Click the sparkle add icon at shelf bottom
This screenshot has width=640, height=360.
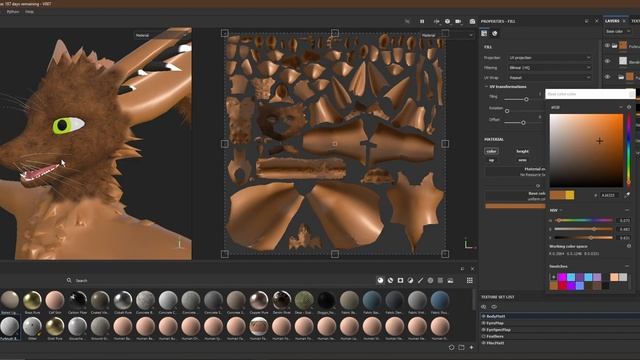coord(471,347)
